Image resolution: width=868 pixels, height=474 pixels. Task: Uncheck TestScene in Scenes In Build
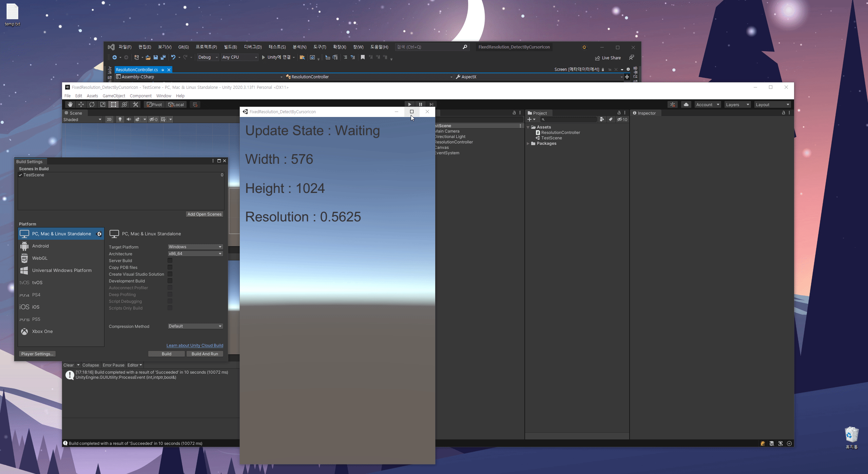click(21, 175)
